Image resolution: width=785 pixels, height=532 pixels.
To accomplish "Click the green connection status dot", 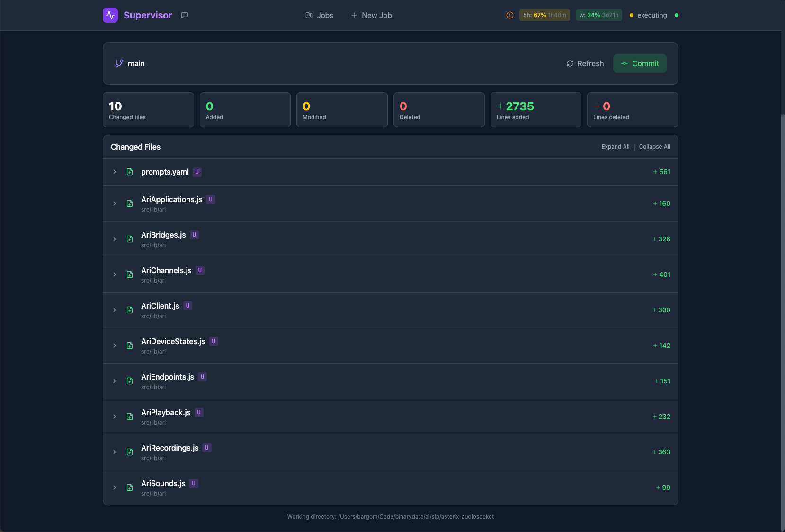I will 676,15.
